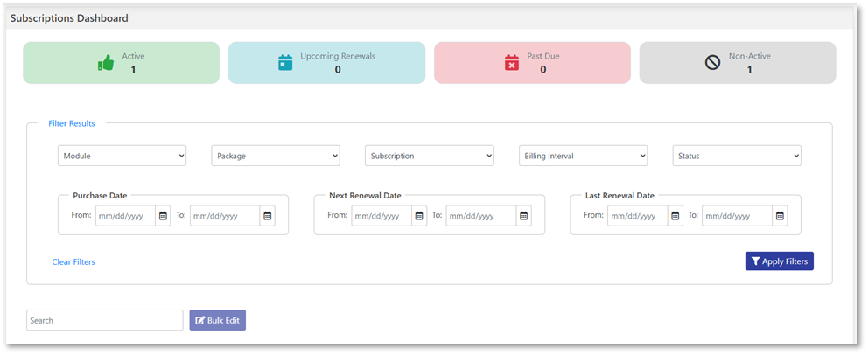Viewport: 868px width, 355px height.
Task: Expand the Module dropdown
Action: click(122, 156)
